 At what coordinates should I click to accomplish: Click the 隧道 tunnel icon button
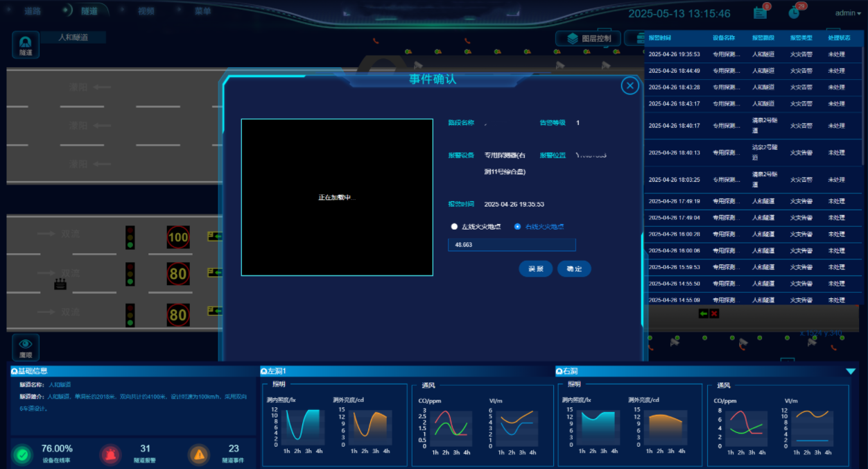tap(26, 44)
